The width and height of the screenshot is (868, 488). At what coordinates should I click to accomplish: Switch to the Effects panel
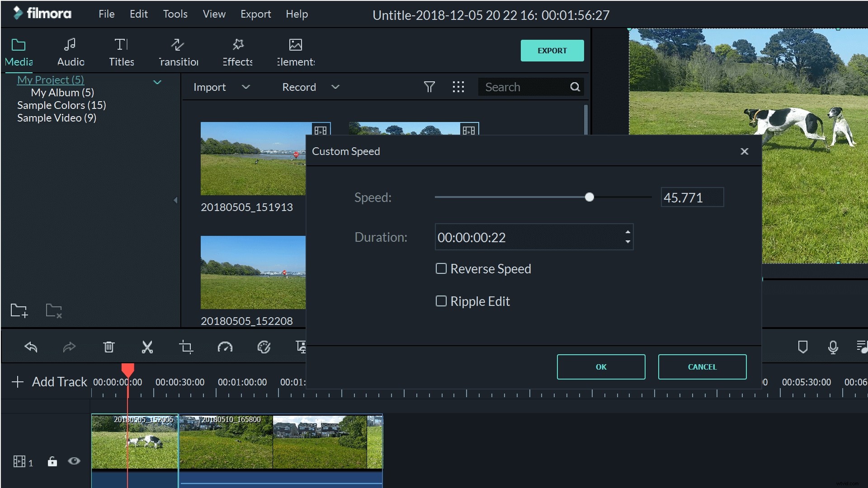pos(237,51)
